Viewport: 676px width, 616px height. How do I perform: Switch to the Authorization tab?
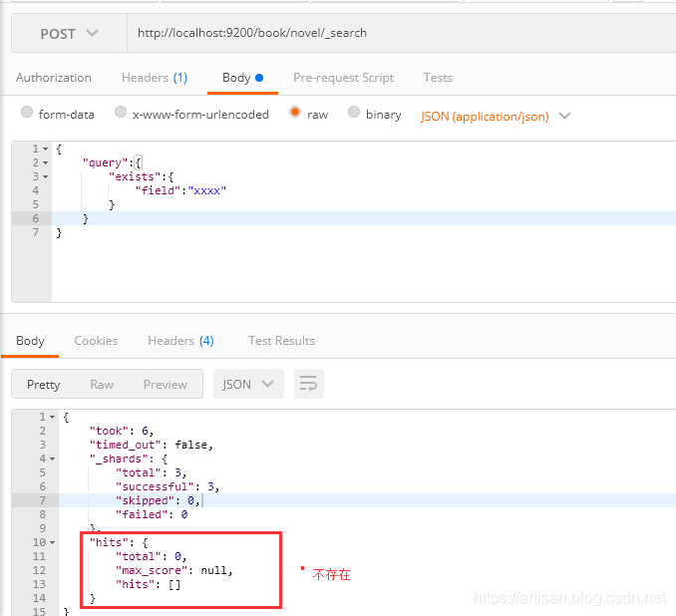[54, 78]
